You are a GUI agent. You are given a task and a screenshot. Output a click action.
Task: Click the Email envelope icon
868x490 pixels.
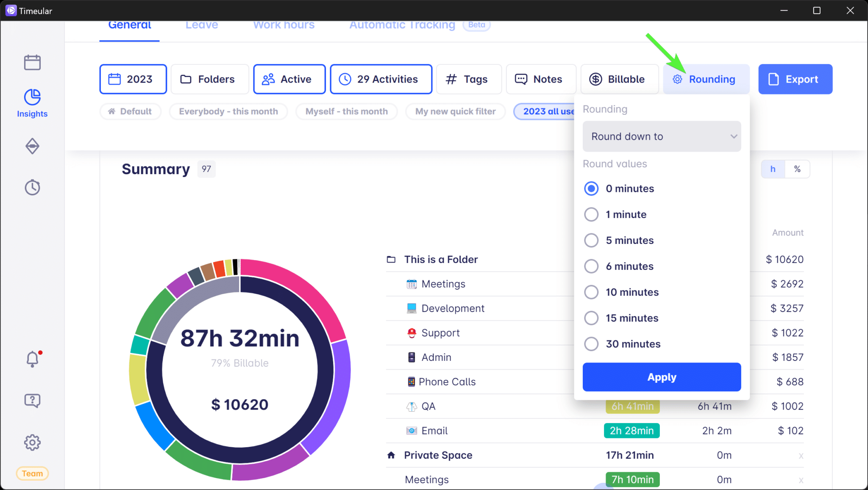pos(411,431)
